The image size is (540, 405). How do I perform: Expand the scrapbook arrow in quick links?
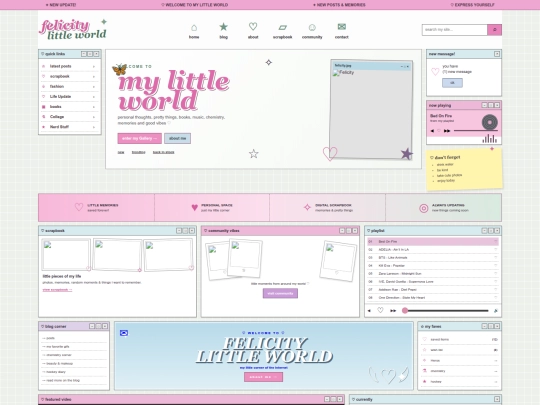coord(94,76)
